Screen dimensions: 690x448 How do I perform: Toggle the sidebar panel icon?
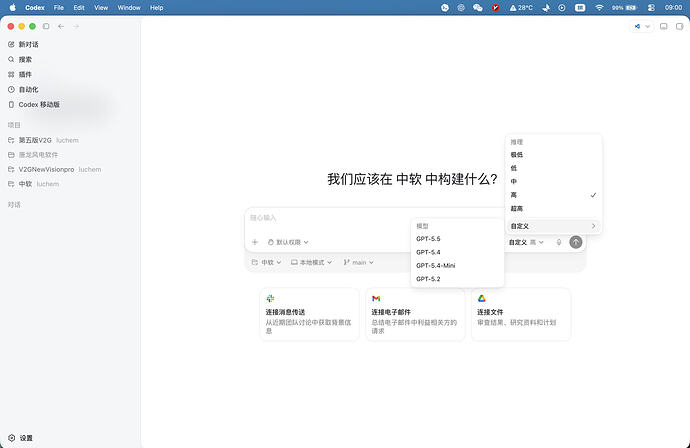tap(46, 26)
